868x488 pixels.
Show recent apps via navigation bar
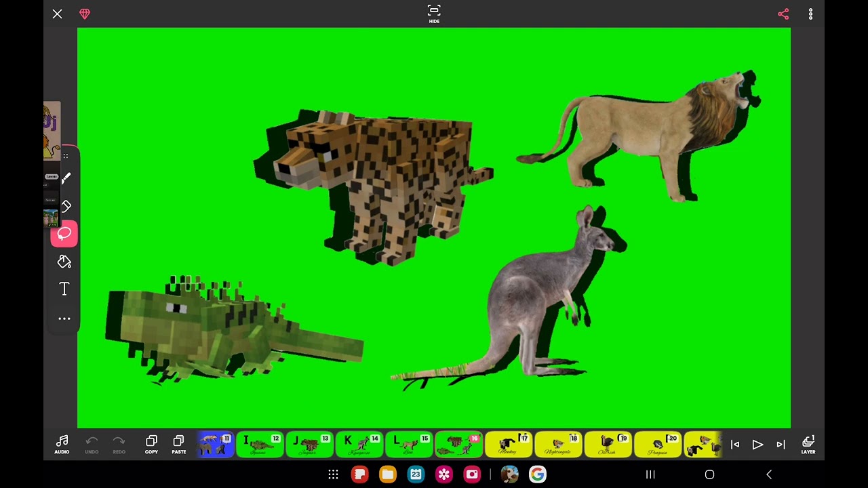click(x=650, y=474)
